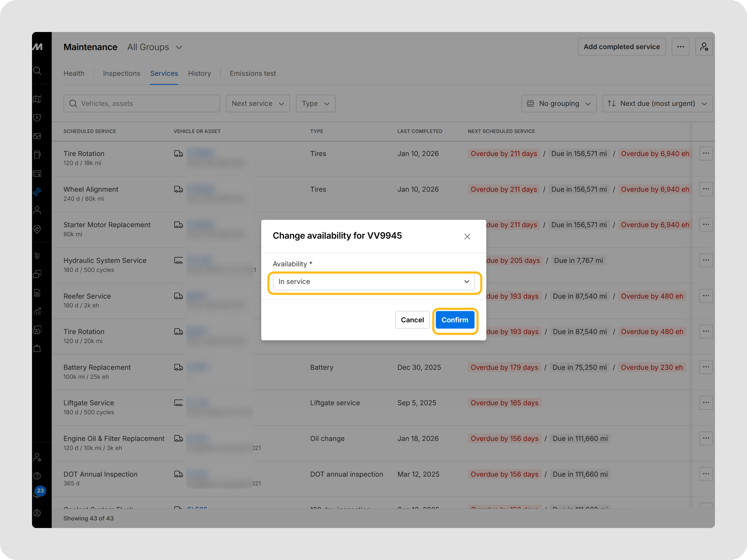The width and height of the screenshot is (747, 560).
Task: Switch to the Inspections tab
Action: coord(122,73)
